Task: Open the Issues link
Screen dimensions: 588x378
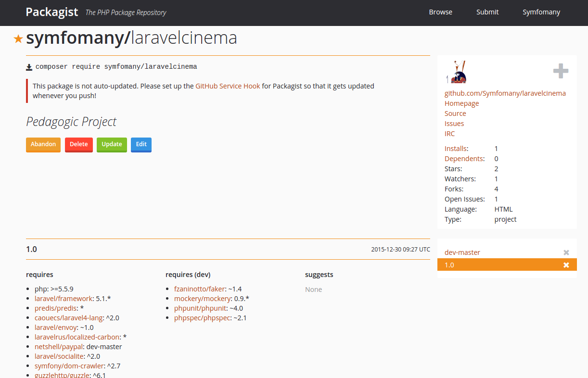Action: [x=454, y=124]
